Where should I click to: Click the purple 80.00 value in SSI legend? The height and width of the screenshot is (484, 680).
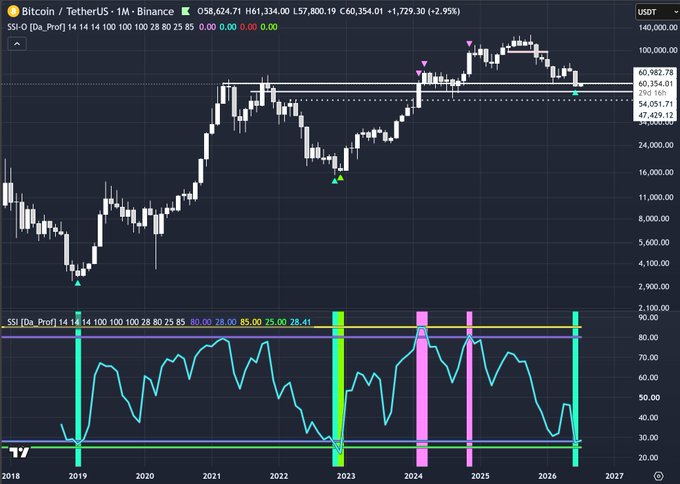tap(201, 322)
